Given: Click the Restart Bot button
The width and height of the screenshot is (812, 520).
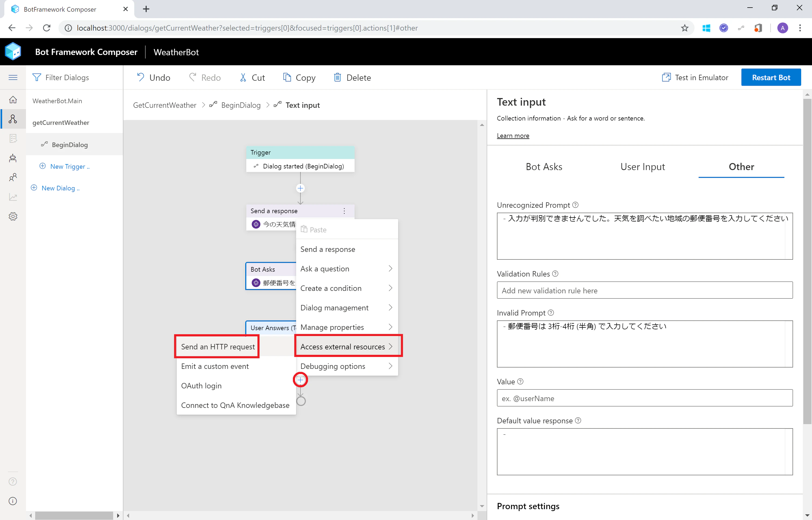Looking at the screenshot, I should pos(771,78).
